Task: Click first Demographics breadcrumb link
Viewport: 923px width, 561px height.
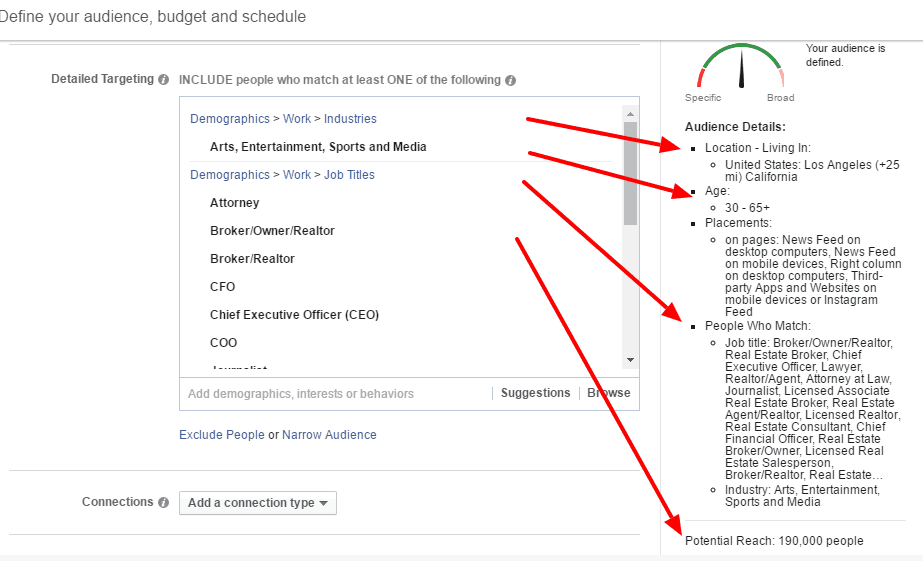Action: pyautogui.click(x=230, y=118)
